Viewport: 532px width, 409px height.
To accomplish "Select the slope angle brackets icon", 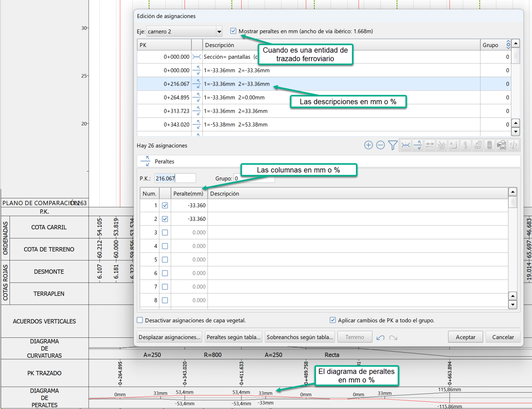I will (514, 145).
